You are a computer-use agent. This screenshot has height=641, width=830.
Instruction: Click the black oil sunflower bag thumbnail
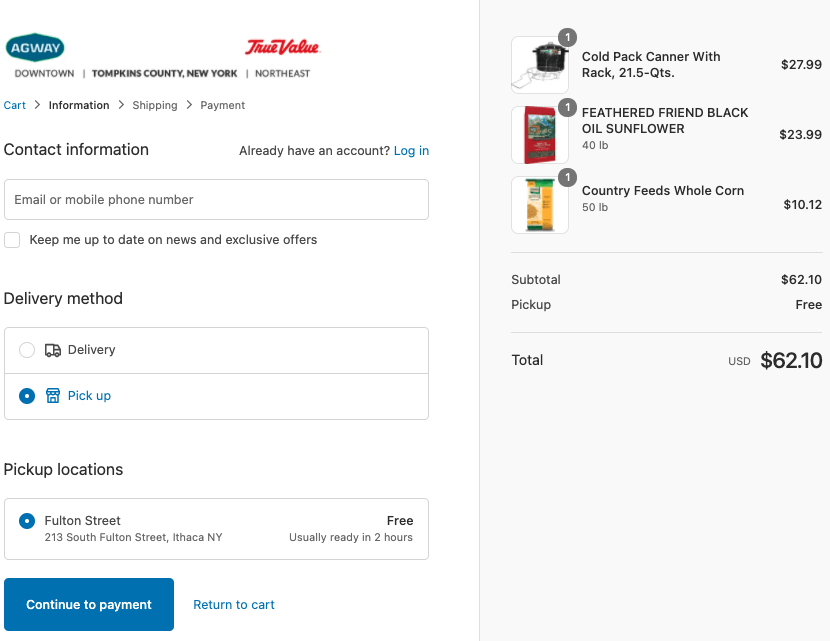(x=540, y=135)
